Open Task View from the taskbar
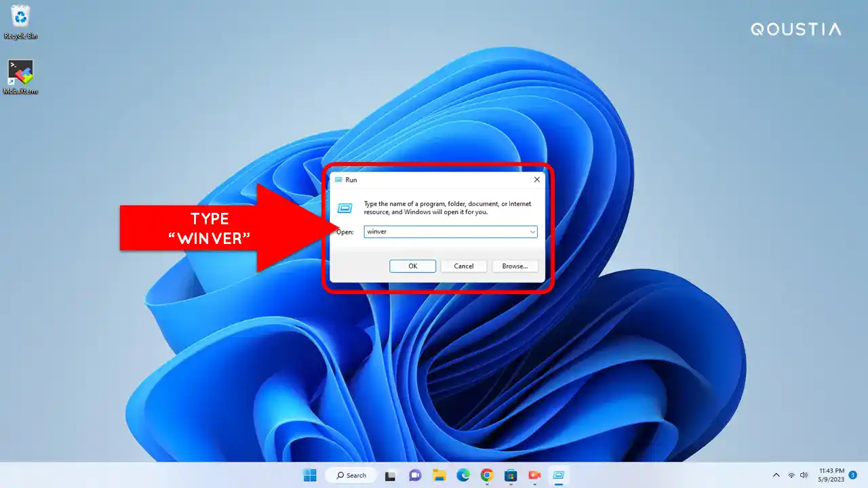The image size is (868, 488). pyautogui.click(x=391, y=475)
